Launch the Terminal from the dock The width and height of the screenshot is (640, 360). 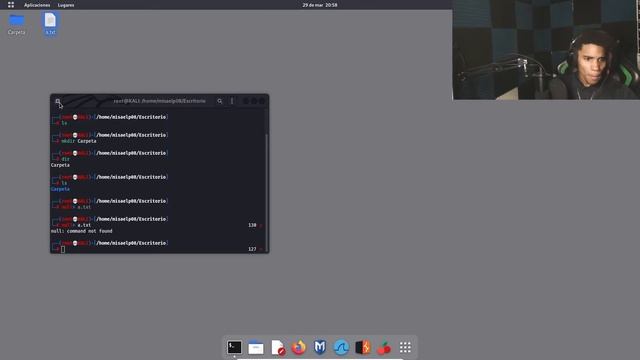234,347
